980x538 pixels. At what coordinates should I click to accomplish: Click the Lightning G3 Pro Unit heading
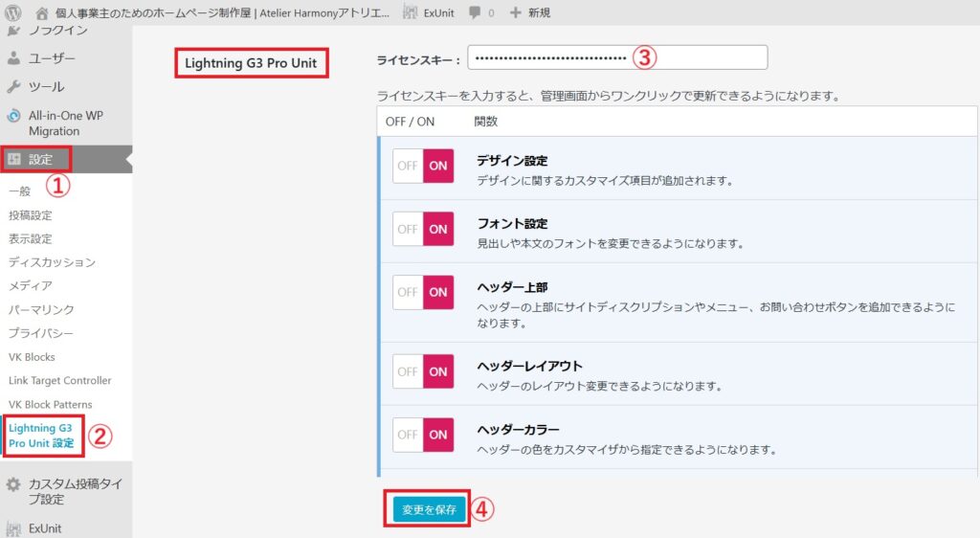[251, 63]
